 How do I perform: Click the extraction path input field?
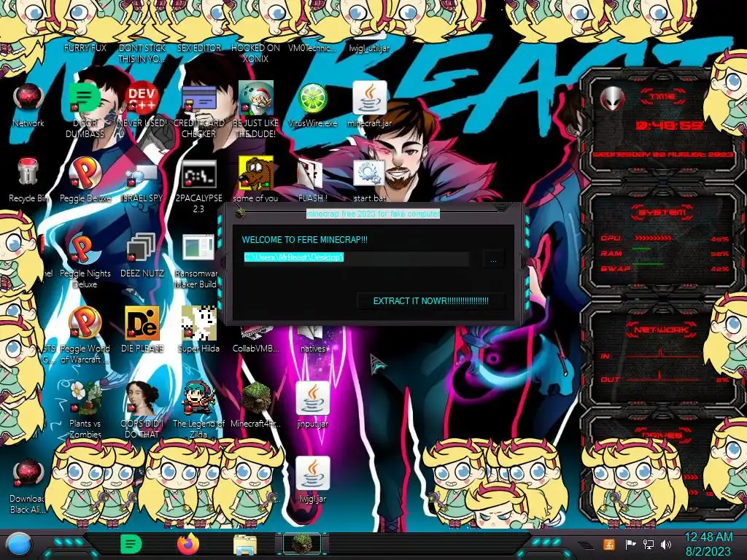356,257
